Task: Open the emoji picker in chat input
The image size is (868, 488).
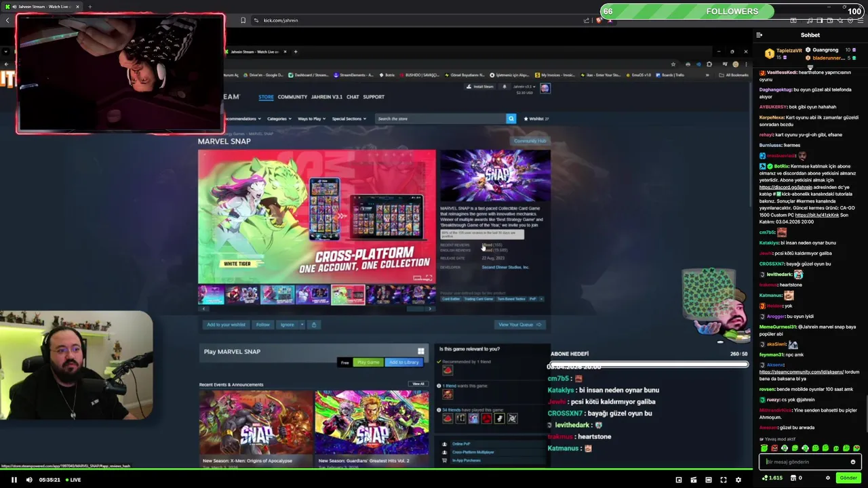Action: pos(853,462)
